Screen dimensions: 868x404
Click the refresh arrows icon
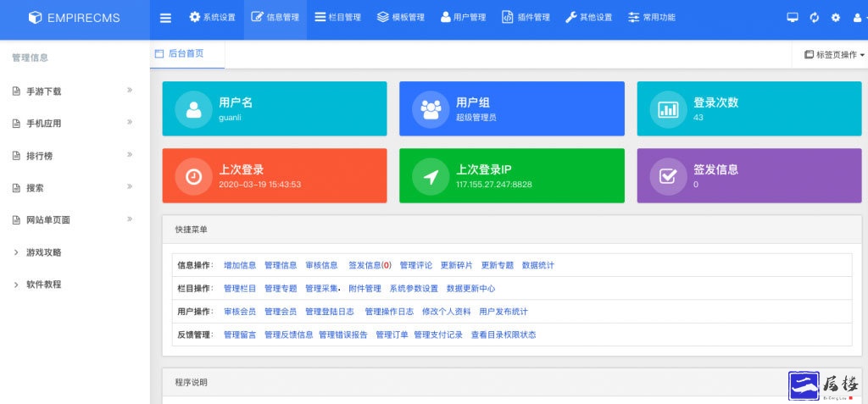coord(815,18)
